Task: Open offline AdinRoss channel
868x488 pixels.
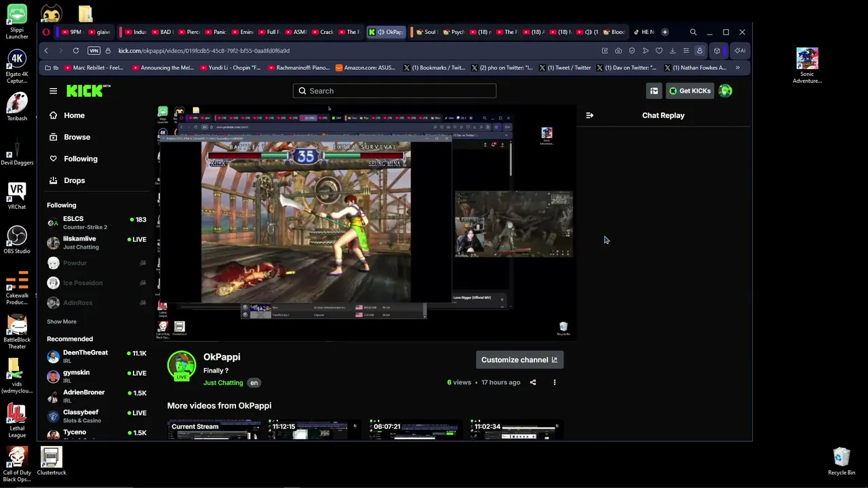Action: click(x=96, y=302)
